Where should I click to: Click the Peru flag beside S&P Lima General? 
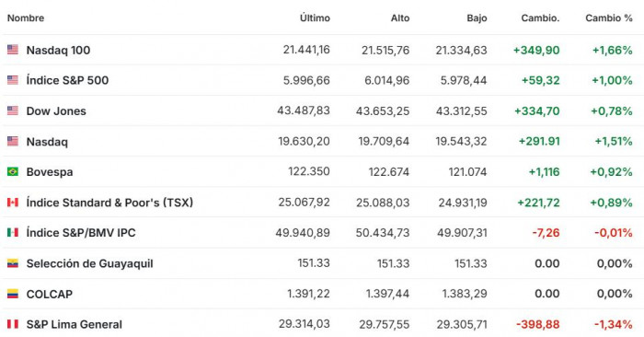coord(13,324)
